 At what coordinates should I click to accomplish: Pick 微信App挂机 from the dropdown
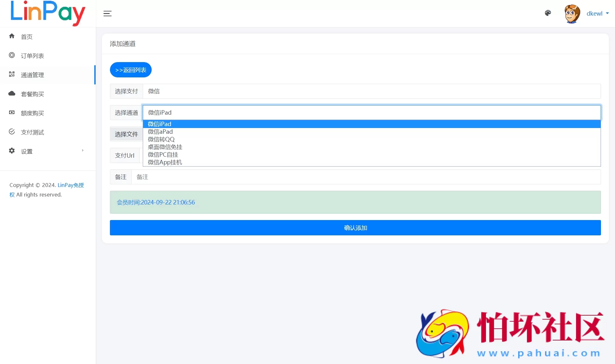click(x=165, y=162)
